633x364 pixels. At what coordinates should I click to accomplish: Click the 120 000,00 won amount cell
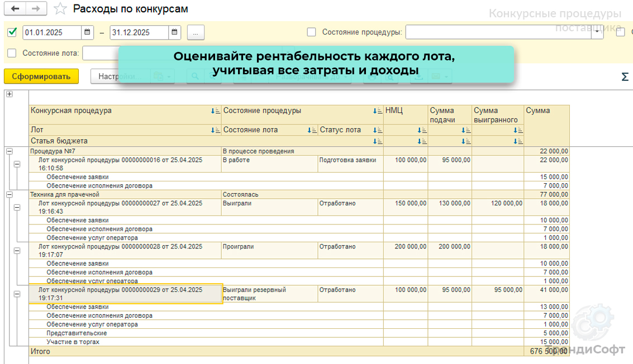498,208
